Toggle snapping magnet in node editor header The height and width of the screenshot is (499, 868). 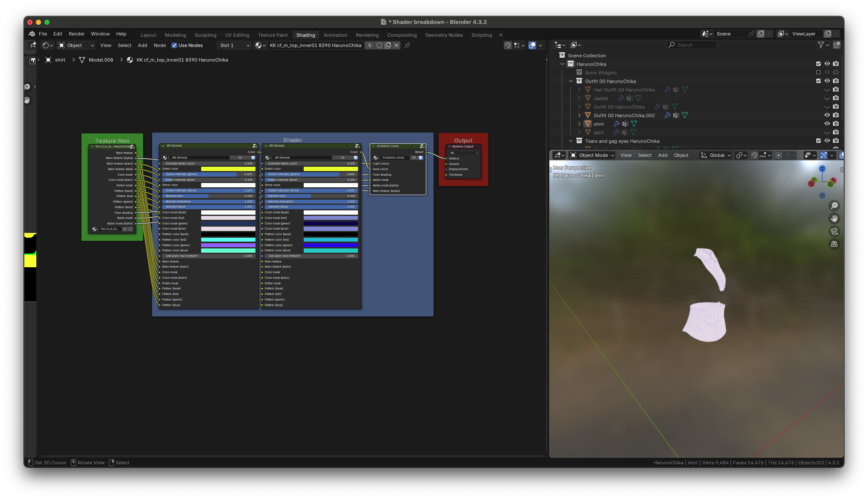point(508,45)
